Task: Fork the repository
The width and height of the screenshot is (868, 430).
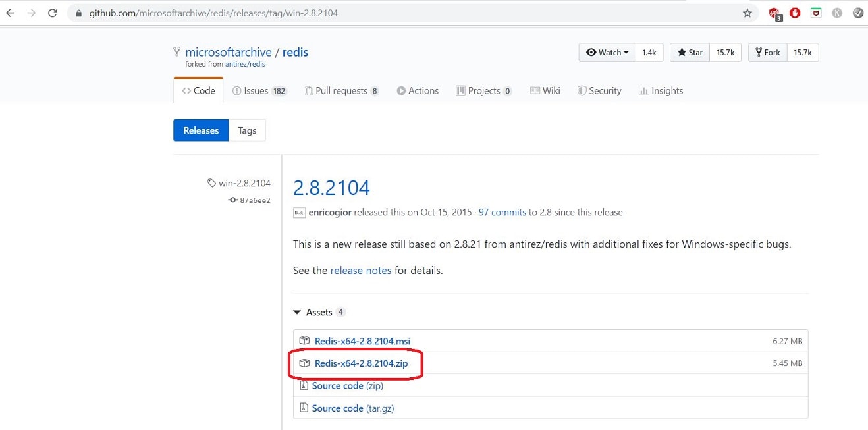Action: tap(767, 53)
